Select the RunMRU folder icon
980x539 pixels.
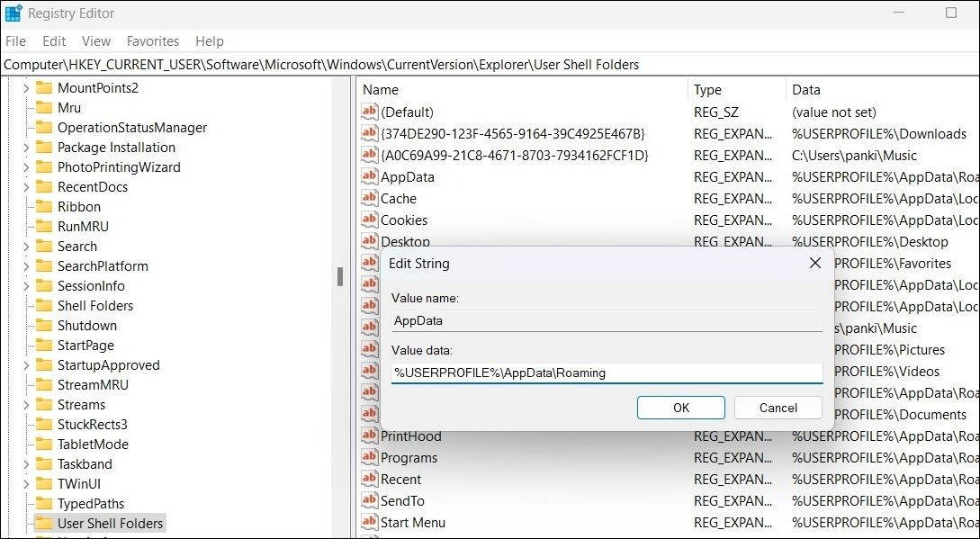44,227
